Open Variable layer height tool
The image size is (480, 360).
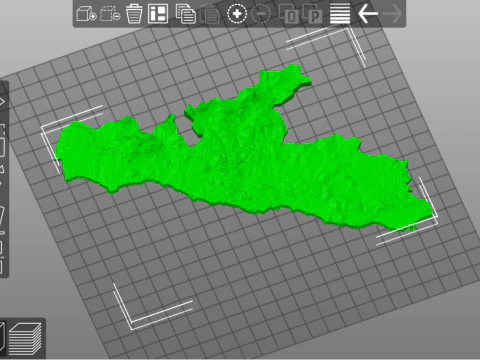coord(340,14)
